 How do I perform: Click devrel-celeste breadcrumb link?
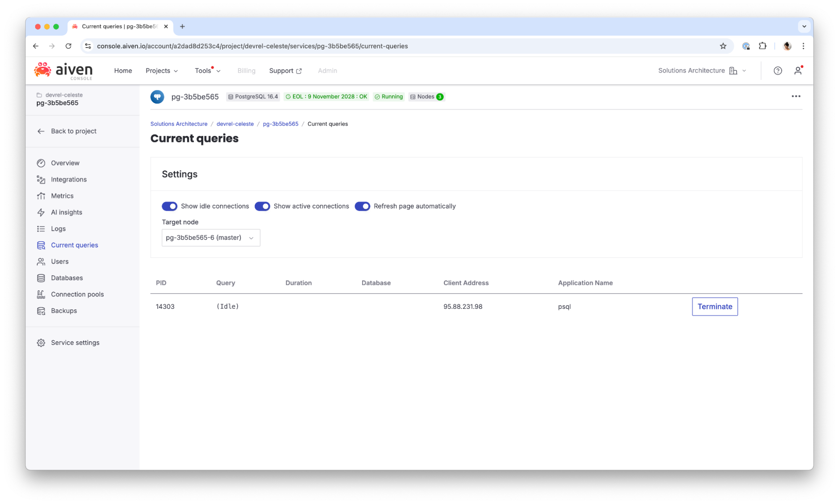tap(235, 124)
